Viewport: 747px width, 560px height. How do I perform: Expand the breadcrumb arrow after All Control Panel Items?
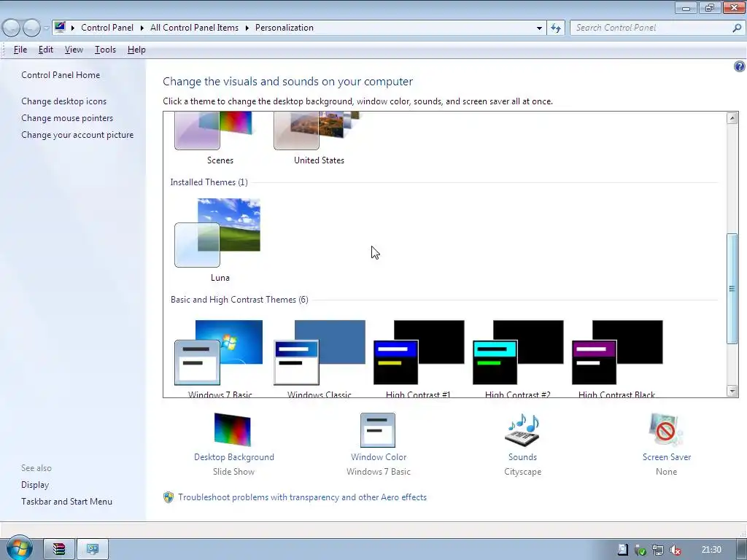(x=247, y=28)
